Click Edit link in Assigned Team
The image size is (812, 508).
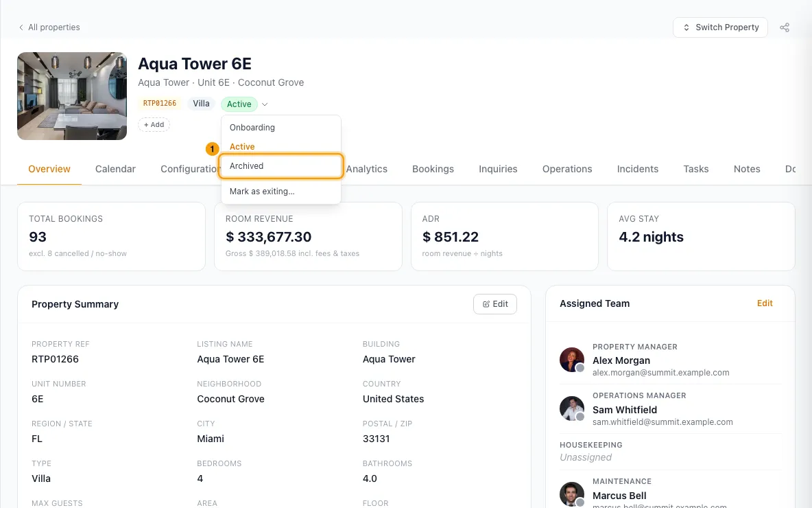coord(765,303)
